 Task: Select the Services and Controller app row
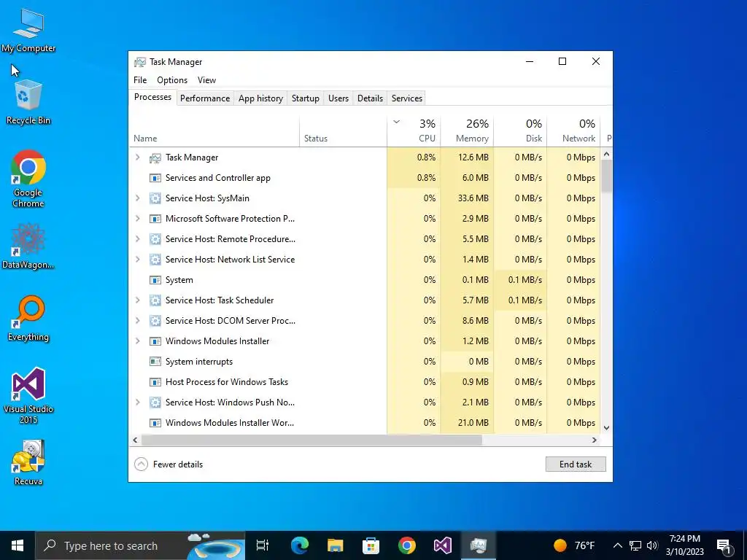point(365,178)
